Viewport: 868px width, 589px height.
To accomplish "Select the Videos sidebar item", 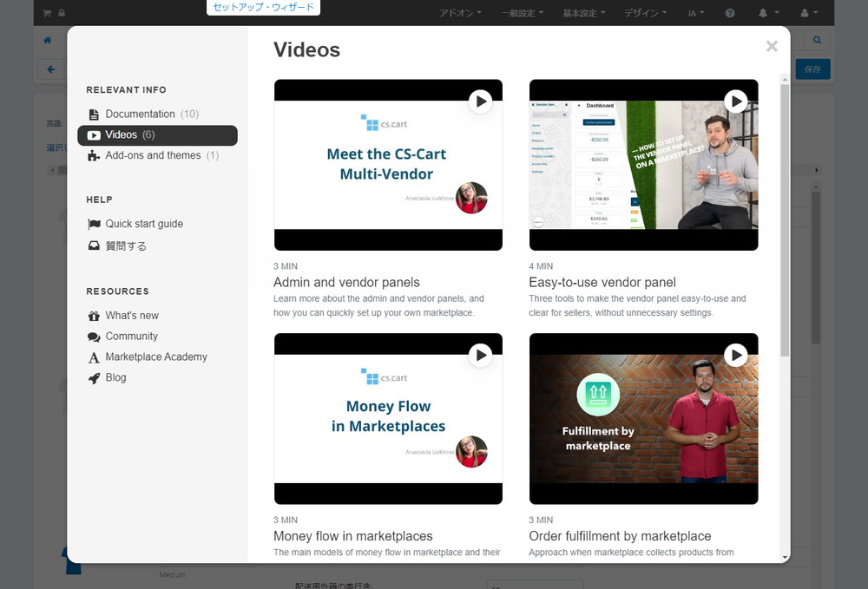I will (x=157, y=135).
